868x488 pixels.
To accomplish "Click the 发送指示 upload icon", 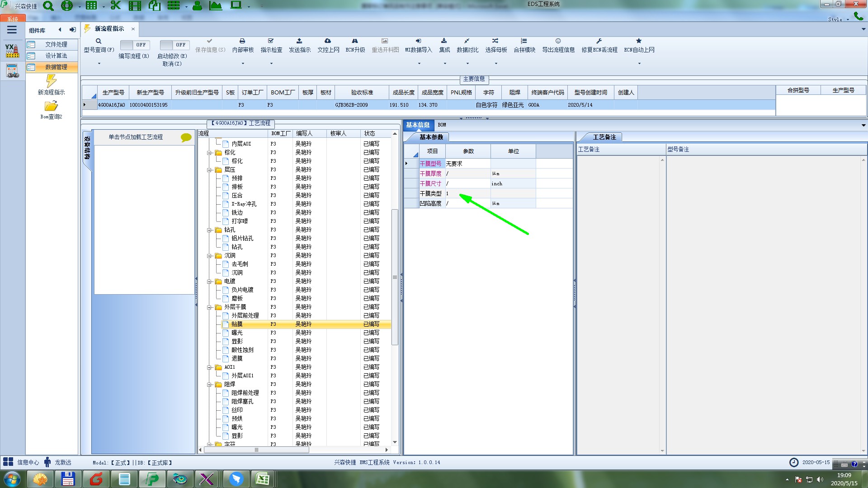I will click(299, 41).
